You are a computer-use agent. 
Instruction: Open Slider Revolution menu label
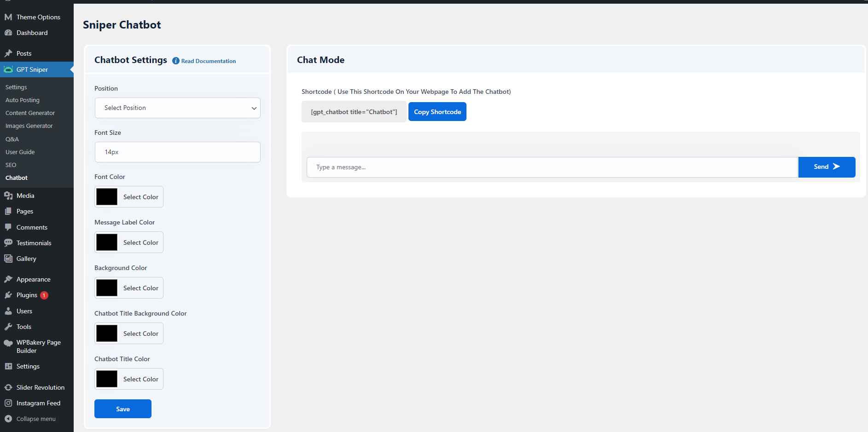tap(41, 387)
